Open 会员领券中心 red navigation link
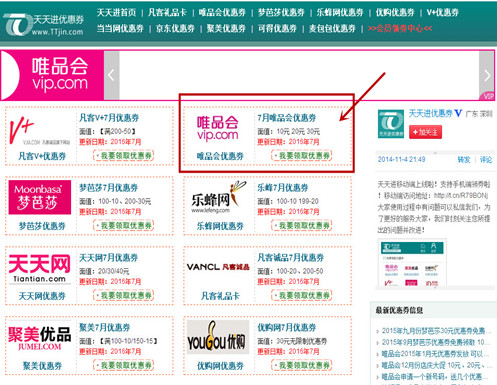 click(x=400, y=28)
